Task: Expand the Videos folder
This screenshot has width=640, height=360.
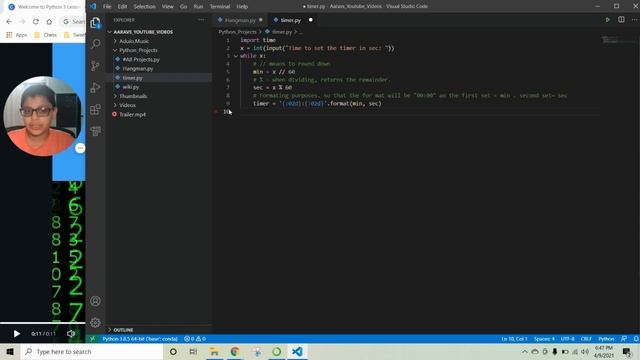Action: click(x=125, y=105)
